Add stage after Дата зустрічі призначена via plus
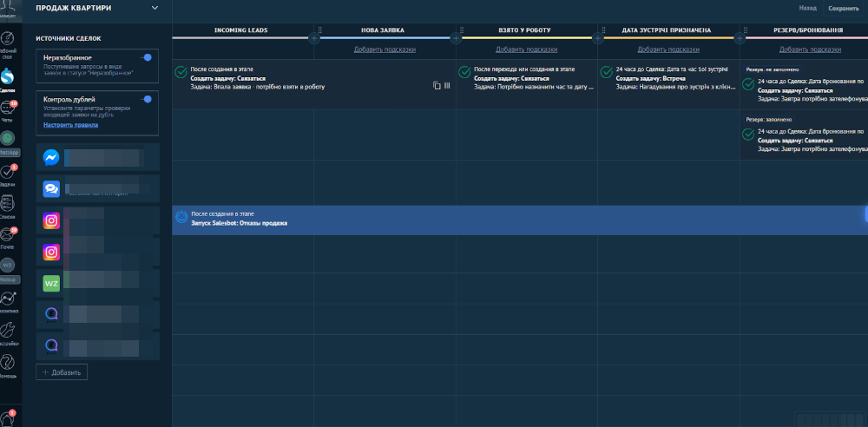Image resolution: width=868 pixels, height=427 pixels. pos(739,38)
